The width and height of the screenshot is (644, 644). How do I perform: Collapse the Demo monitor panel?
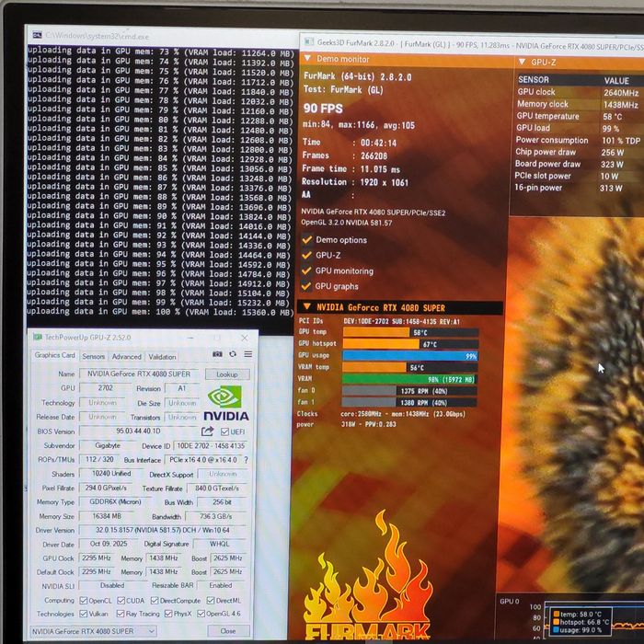pos(307,58)
